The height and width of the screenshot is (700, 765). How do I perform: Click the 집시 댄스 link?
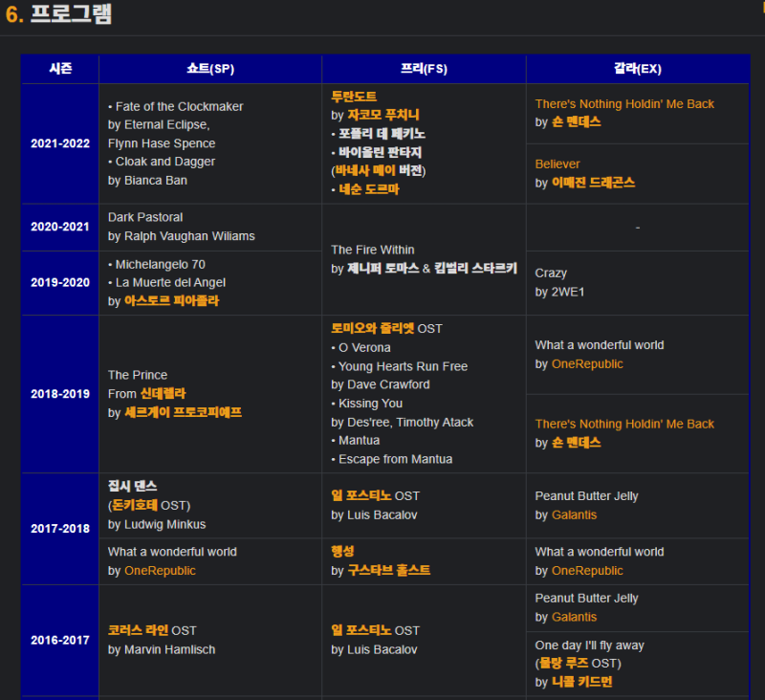coord(132,486)
